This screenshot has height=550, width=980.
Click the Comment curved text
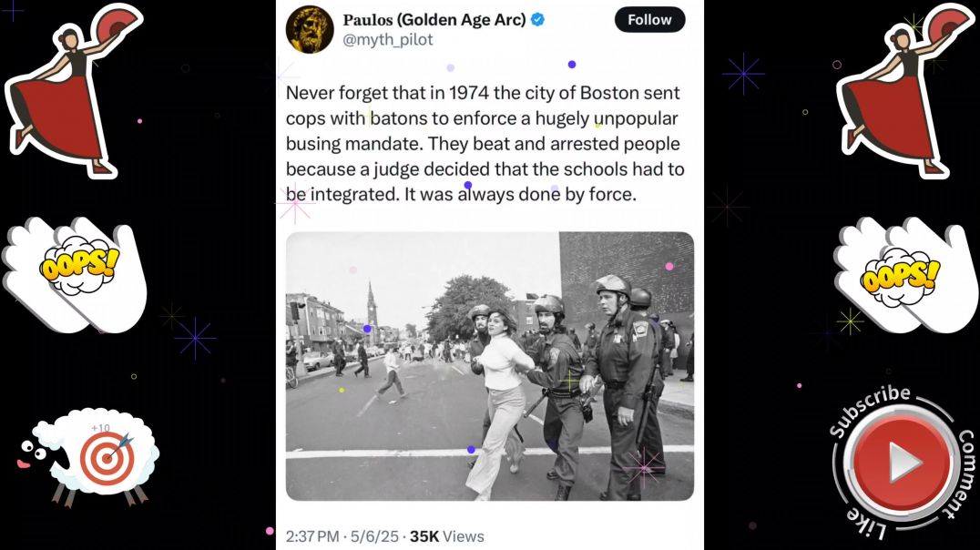pyautogui.click(x=960, y=474)
